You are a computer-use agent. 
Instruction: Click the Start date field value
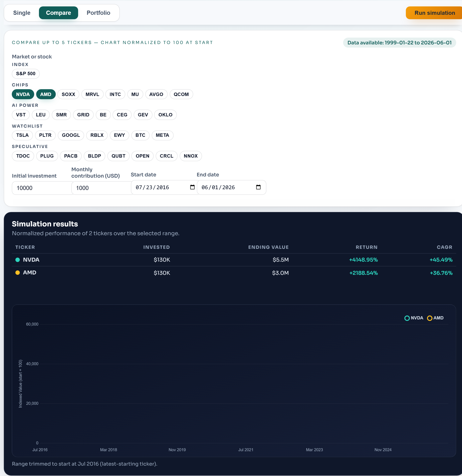[152, 187]
